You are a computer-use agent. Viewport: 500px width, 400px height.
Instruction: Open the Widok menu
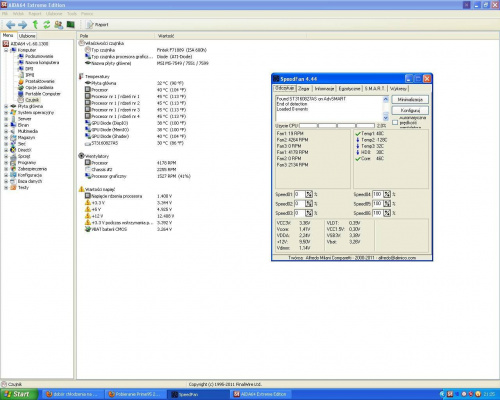coord(18,14)
